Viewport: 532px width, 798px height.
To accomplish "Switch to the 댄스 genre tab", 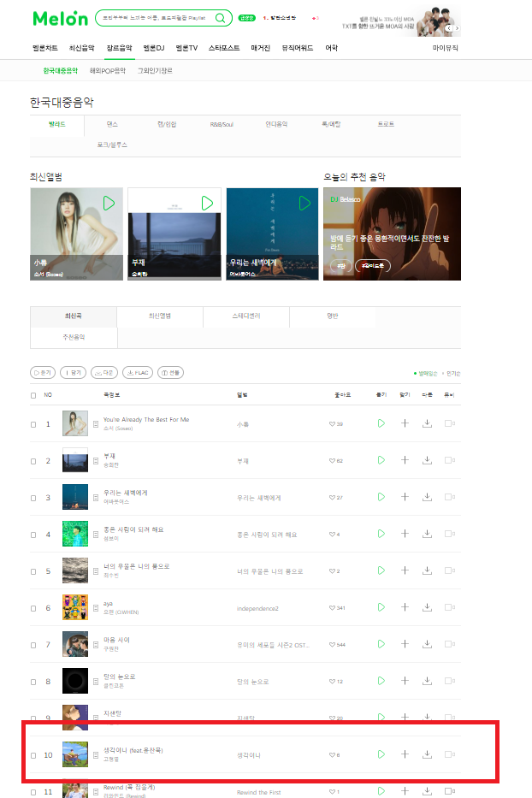I will (112, 124).
